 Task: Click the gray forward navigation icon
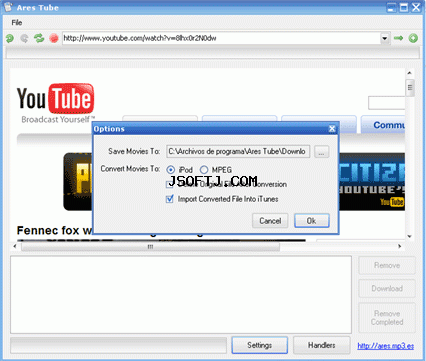24,38
